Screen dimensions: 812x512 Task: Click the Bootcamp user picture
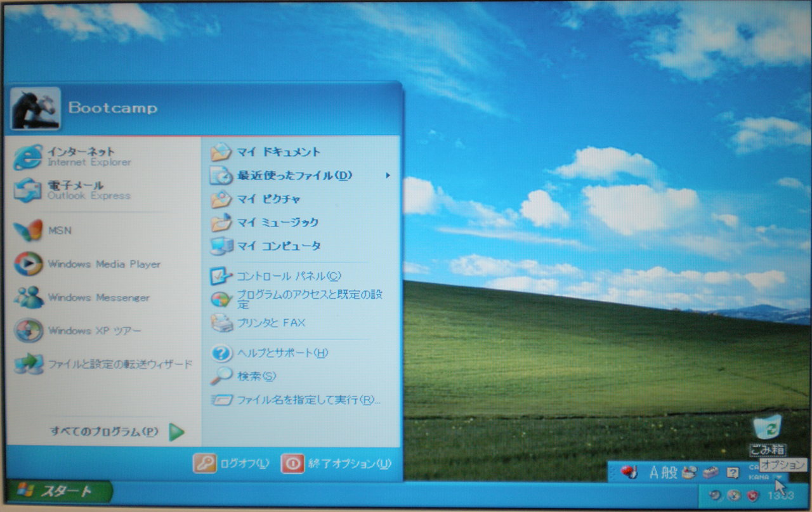[36, 108]
